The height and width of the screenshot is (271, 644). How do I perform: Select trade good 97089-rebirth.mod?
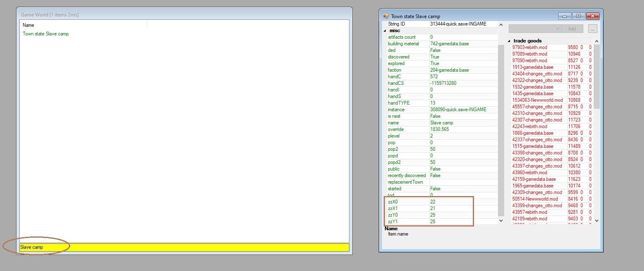(x=530, y=54)
